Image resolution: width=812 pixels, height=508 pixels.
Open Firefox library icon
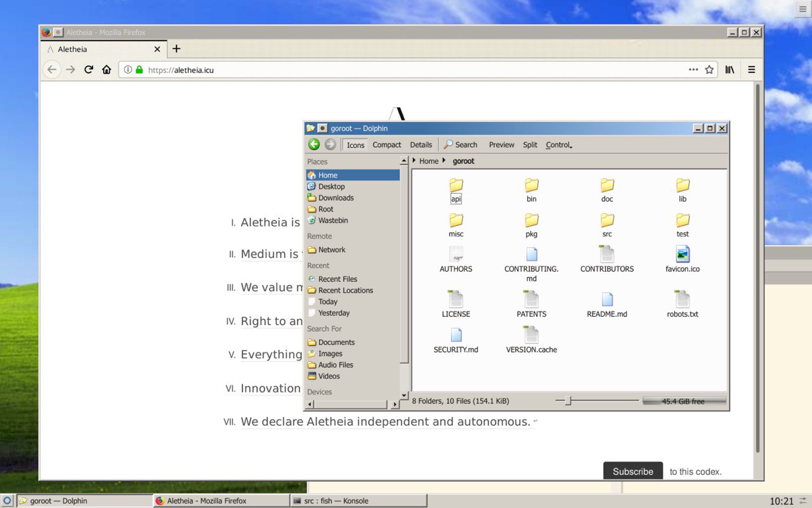pyautogui.click(x=730, y=70)
